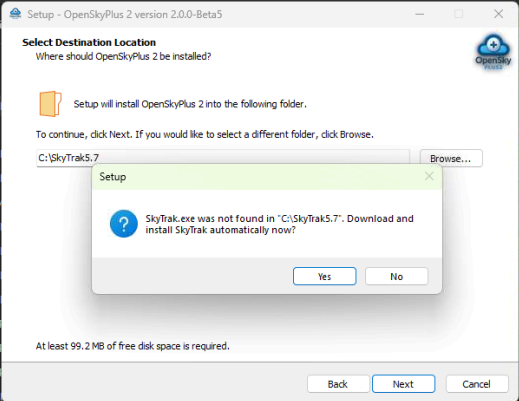This screenshot has width=519, height=401.
Task: Cancel the OpenSkyPlus 2 installation
Action: click(477, 384)
